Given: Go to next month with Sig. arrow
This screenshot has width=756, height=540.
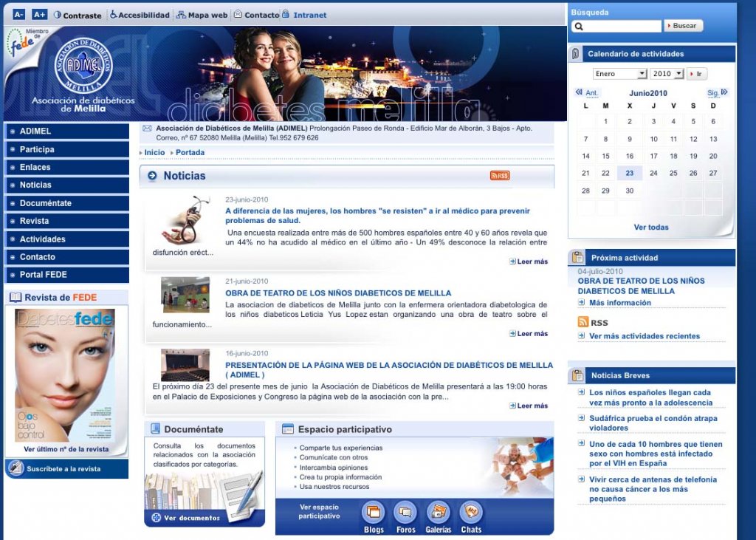Looking at the screenshot, I should point(718,93).
